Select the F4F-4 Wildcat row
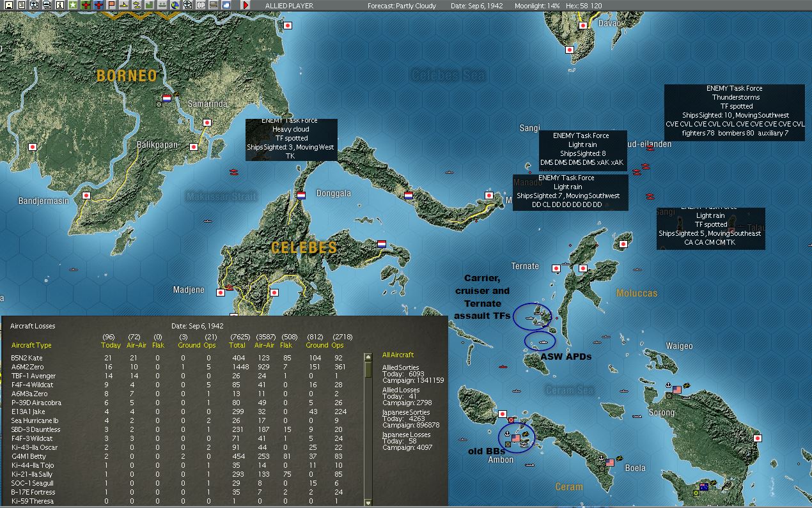The height and width of the screenshot is (508, 812). (185, 385)
